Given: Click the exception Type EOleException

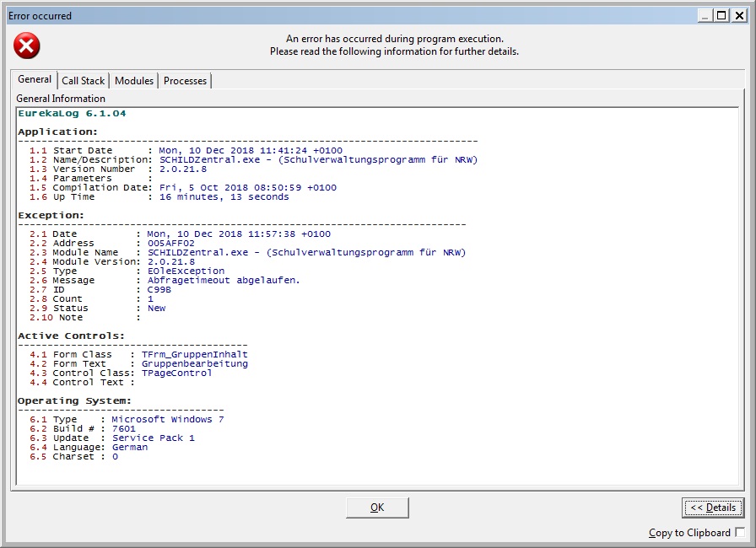Looking at the screenshot, I should point(186,271).
